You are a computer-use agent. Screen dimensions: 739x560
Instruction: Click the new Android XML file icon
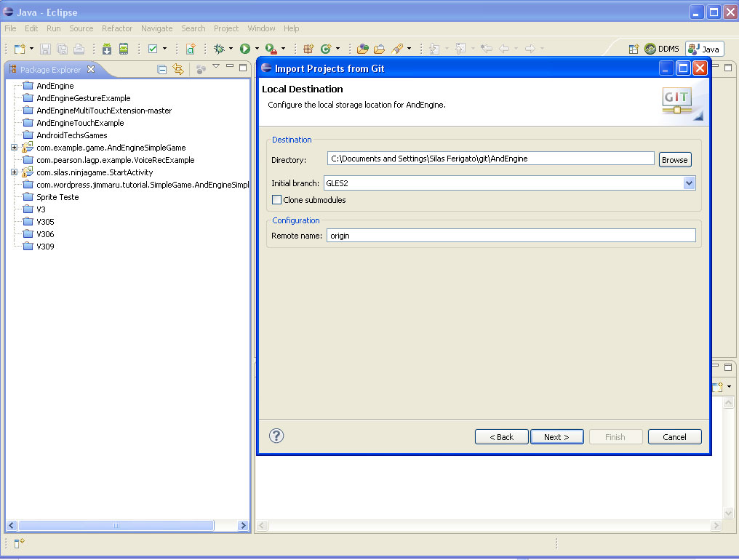tap(191, 49)
